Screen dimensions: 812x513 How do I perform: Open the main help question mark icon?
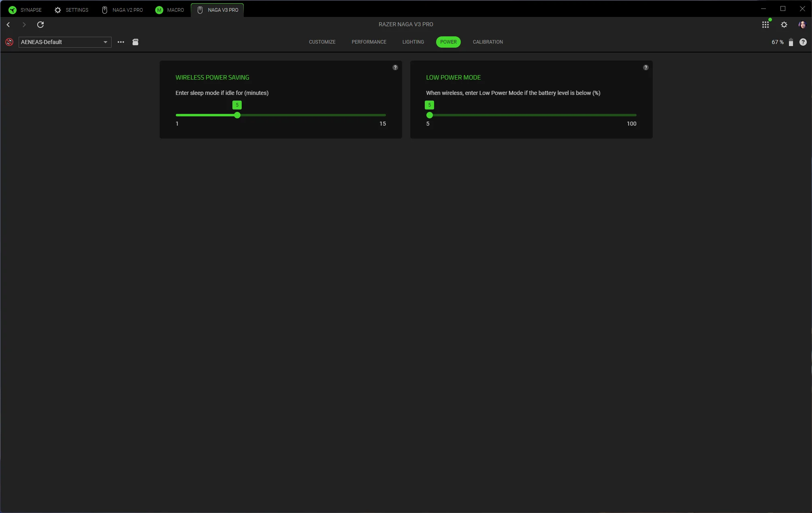[x=803, y=42]
